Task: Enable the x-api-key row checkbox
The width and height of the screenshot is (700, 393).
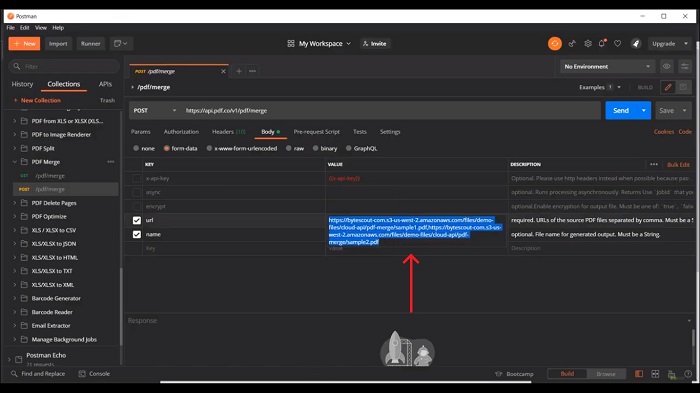Action: 137,178
